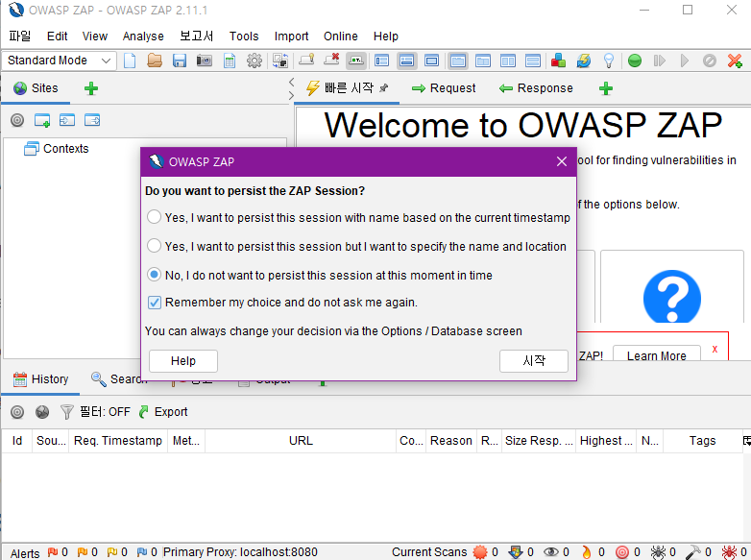This screenshot has width=751, height=560.
Task: Toggle the expand Sites tabs layout button
Action: coord(381,61)
